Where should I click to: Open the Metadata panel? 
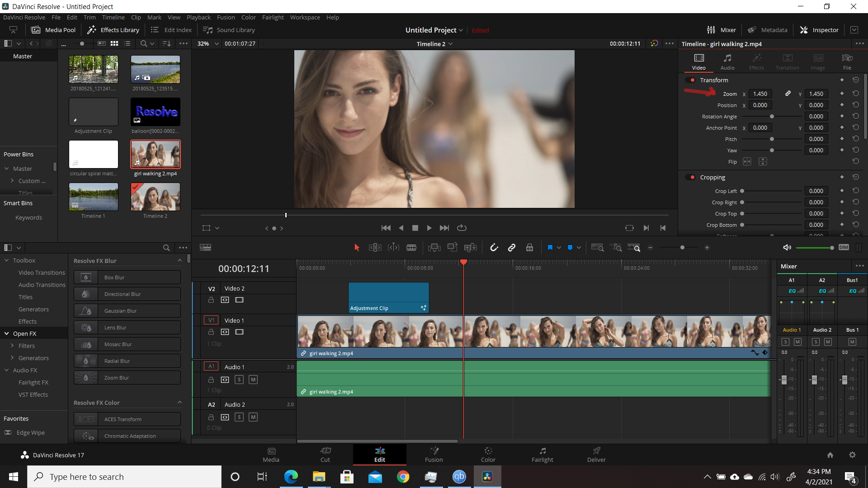pyautogui.click(x=767, y=30)
